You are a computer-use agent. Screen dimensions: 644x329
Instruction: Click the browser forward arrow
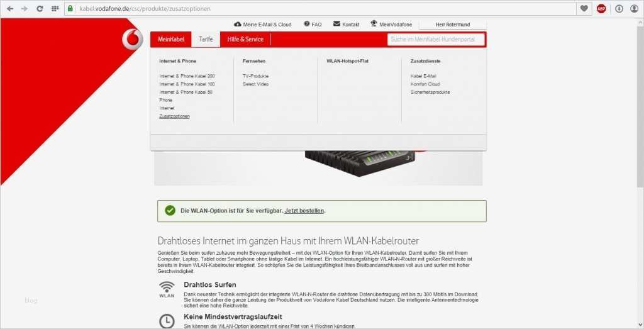coord(25,8)
